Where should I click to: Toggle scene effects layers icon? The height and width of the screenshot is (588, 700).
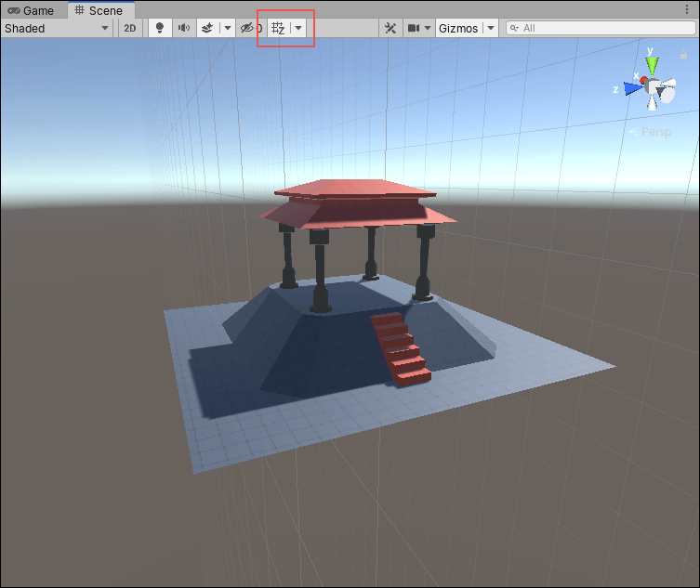click(x=208, y=28)
